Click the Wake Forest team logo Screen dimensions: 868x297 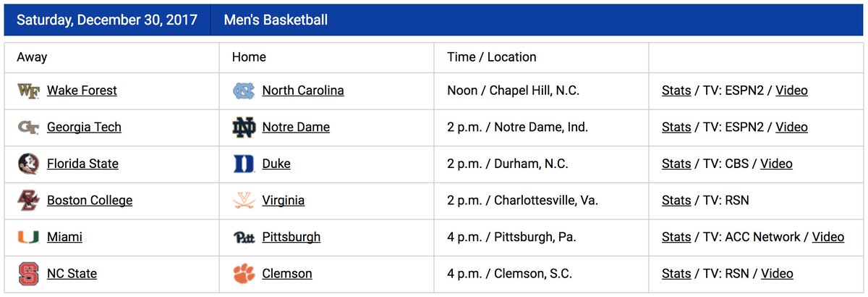pyautogui.click(x=28, y=91)
